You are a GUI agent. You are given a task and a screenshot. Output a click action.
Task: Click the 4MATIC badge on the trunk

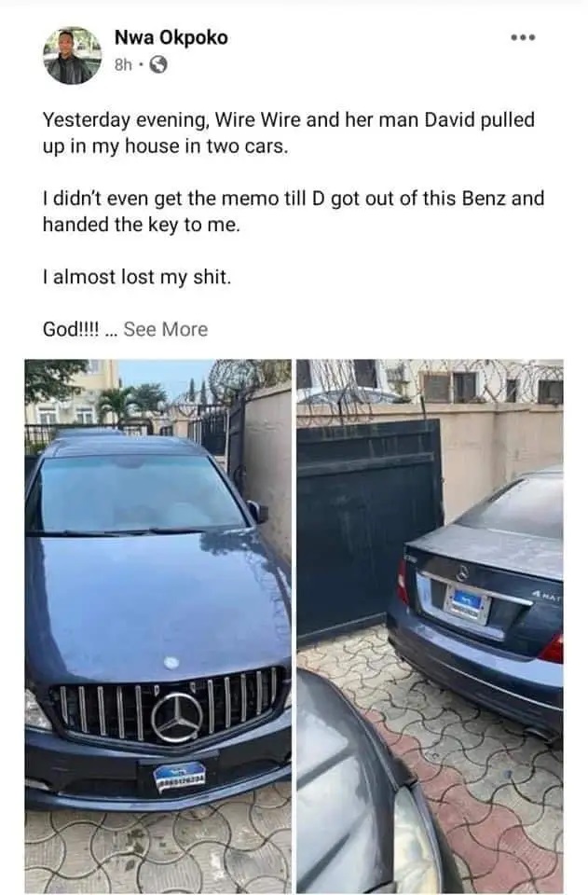[x=546, y=597]
